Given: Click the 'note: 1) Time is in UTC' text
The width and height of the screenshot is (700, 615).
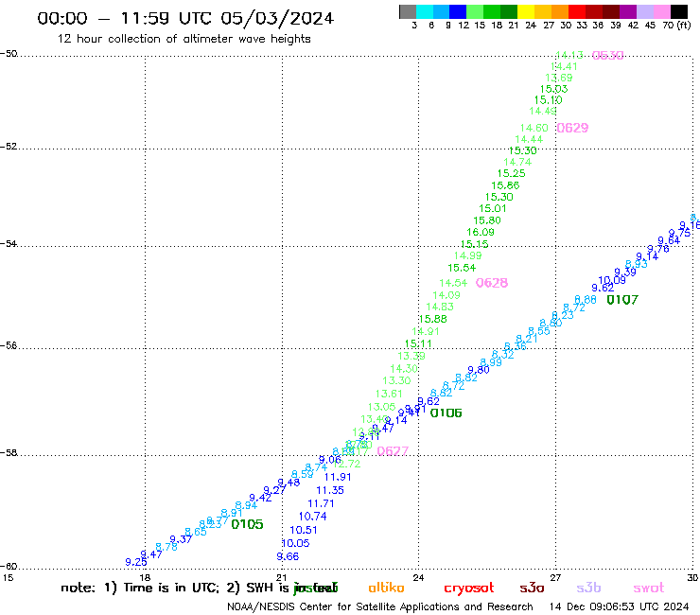Looking at the screenshot, I should [x=141, y=588].
